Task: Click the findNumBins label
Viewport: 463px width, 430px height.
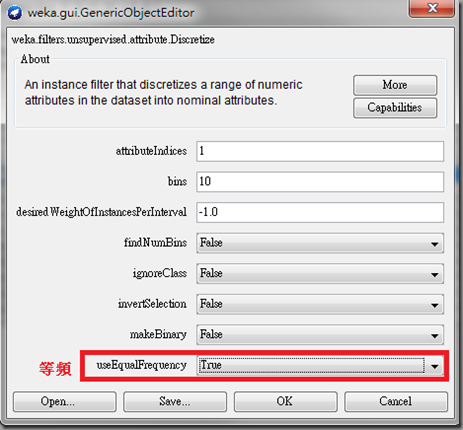Action: 155,243
